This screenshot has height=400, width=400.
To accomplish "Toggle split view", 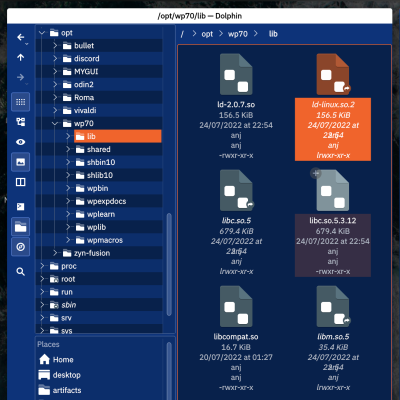I will point(20,182).
